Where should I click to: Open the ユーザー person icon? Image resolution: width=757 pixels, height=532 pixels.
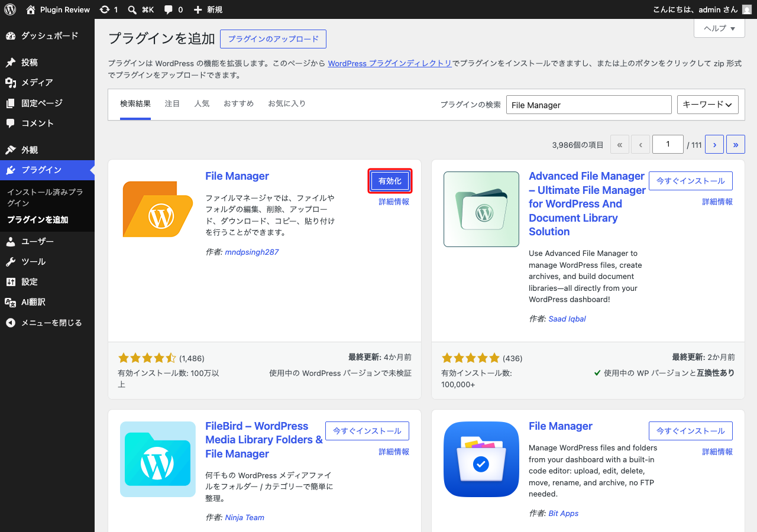(11, 242)
